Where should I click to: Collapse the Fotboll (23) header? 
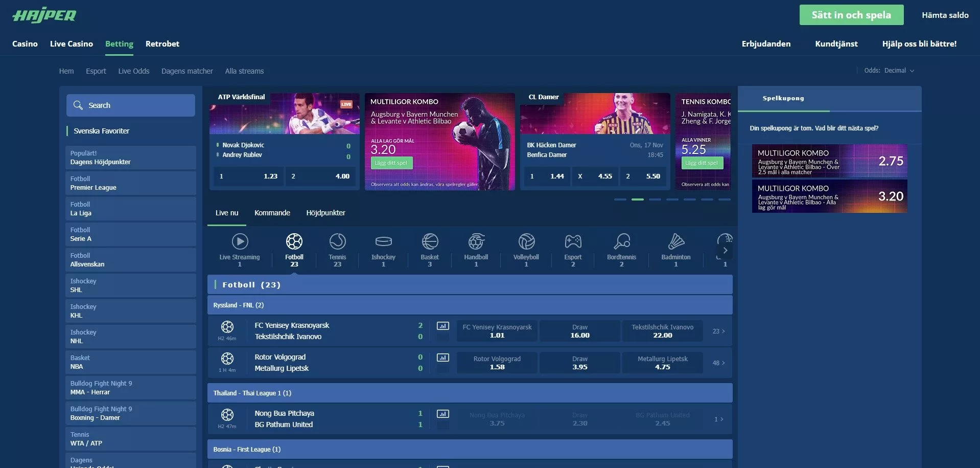click(470, 284)
